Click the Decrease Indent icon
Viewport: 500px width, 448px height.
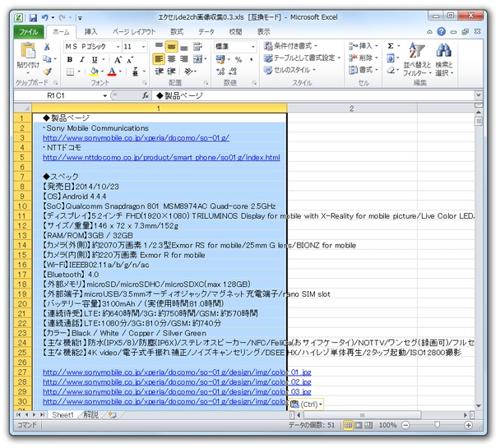(x=159, y=72)
